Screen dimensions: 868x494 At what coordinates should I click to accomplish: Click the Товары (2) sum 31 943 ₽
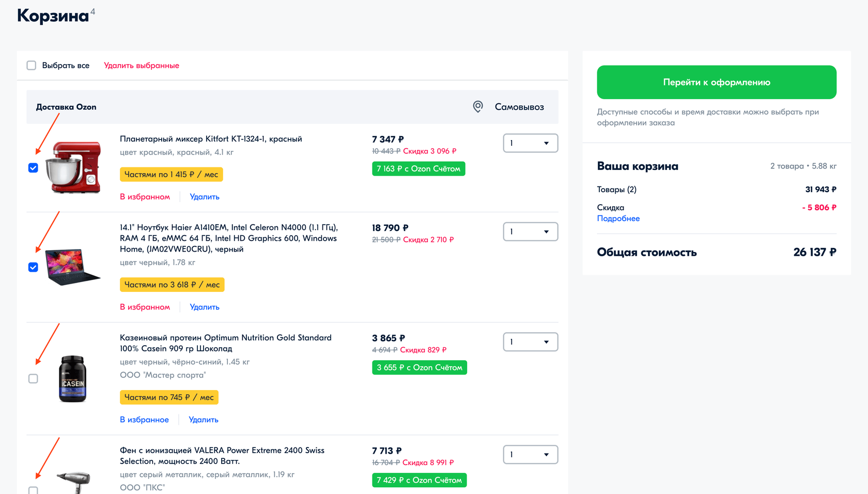[x=821, y=190]
